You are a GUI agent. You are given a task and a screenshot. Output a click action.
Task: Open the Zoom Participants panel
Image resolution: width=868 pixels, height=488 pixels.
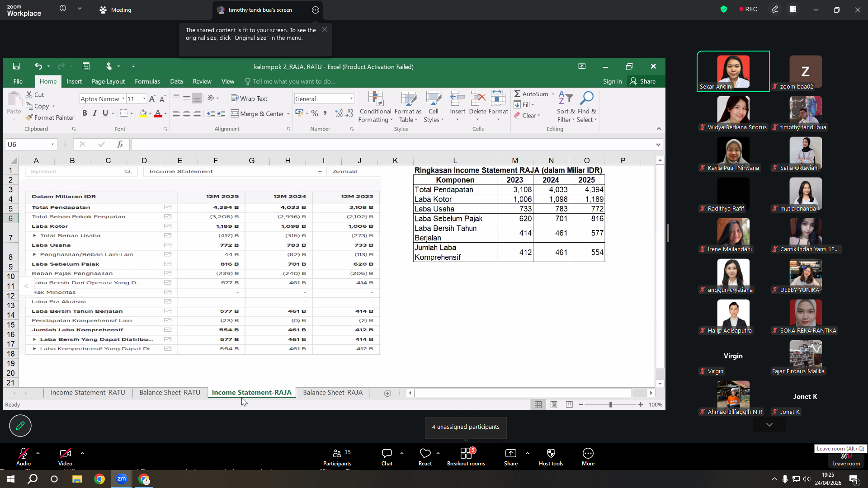pyautogui.click(x=337, y=457)
